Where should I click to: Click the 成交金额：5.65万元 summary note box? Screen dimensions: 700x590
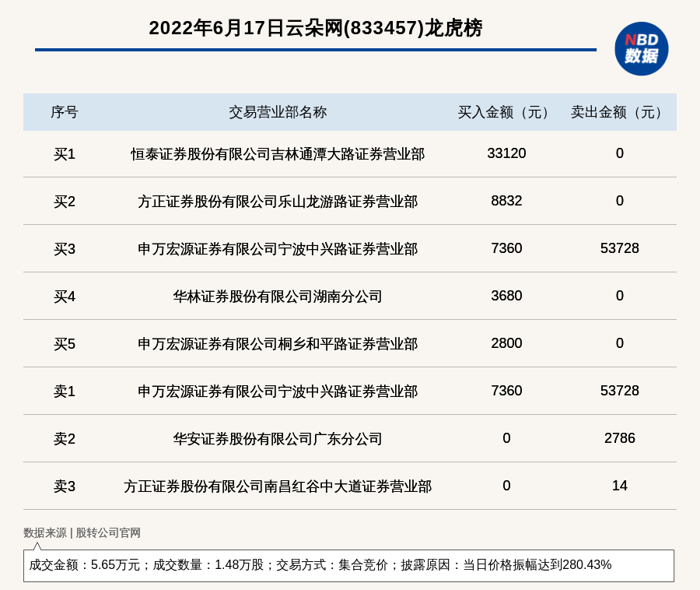tap(348, 565)
